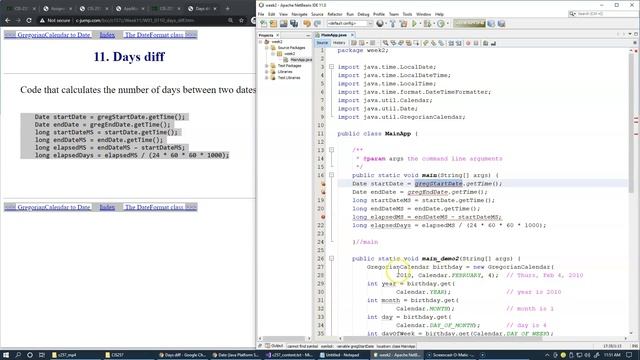Open a new Chrome tab
This screenshot has width=640, height=360.
(227, 8)
